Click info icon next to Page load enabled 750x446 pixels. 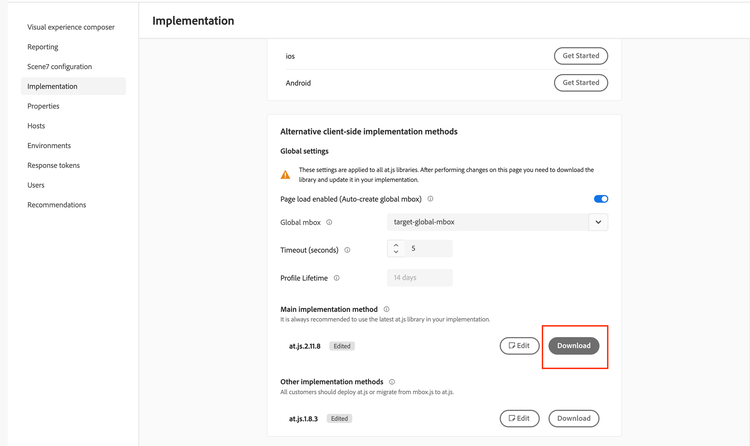pos(430,199)
